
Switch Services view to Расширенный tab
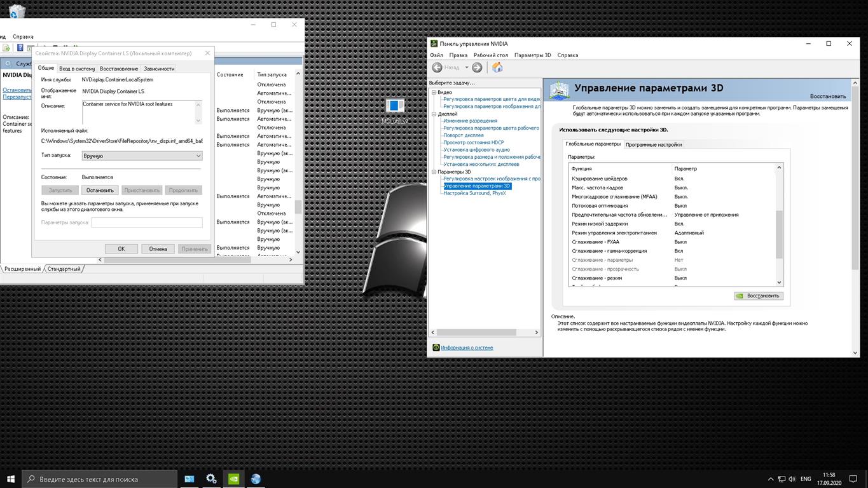click(22, 269)
